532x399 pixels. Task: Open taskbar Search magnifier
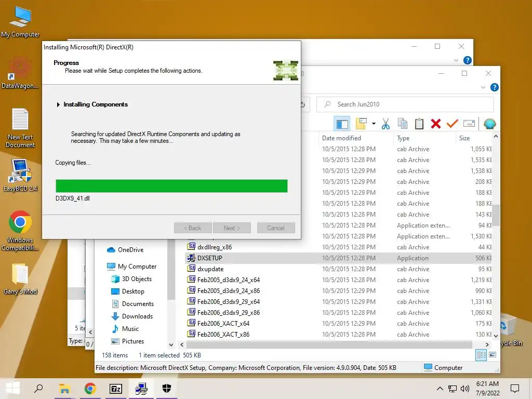[38, 389]
